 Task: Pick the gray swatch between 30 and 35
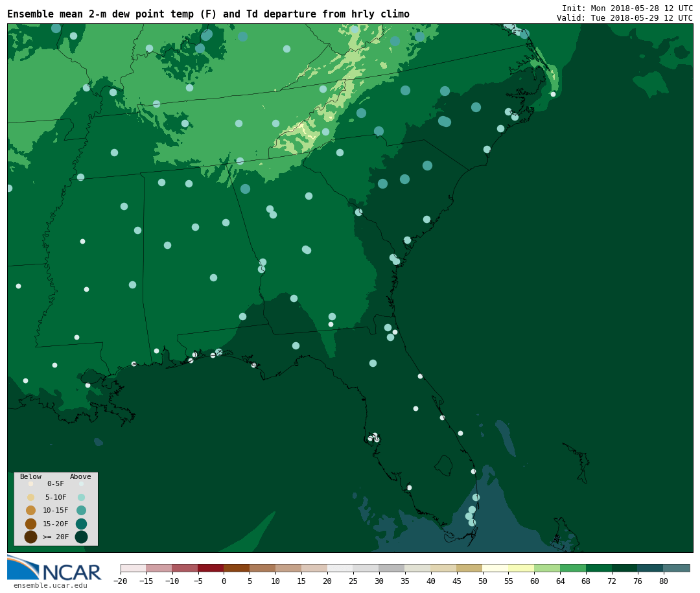pyautogui.click(x=392, y=568)
